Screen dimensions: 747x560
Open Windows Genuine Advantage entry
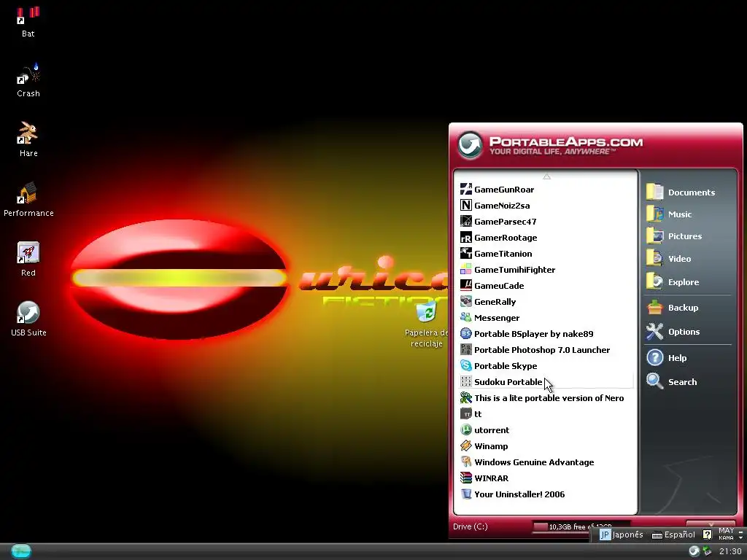pos(546,462)
